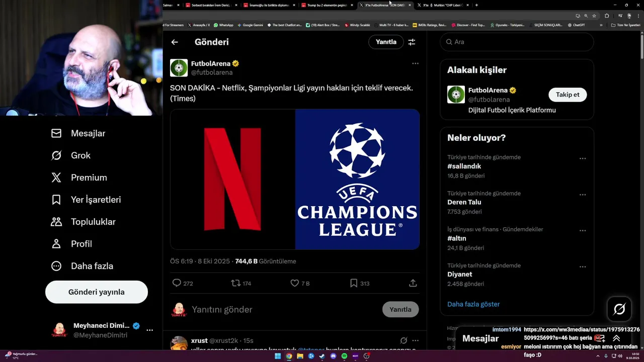The height and width of the screenshot is (362, 644).
Task: Open the 744,6 B Görüntüleme view count
Action: tap(266, 261)
